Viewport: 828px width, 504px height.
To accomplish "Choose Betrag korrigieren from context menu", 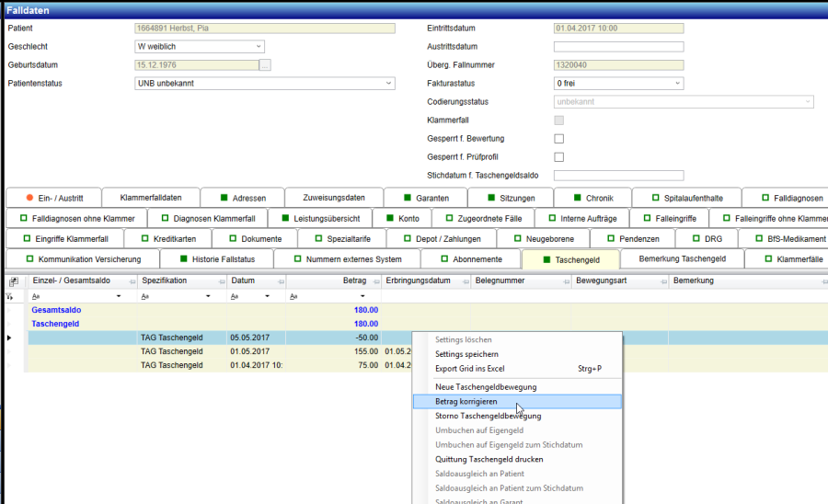I will [x=469, y=402].
